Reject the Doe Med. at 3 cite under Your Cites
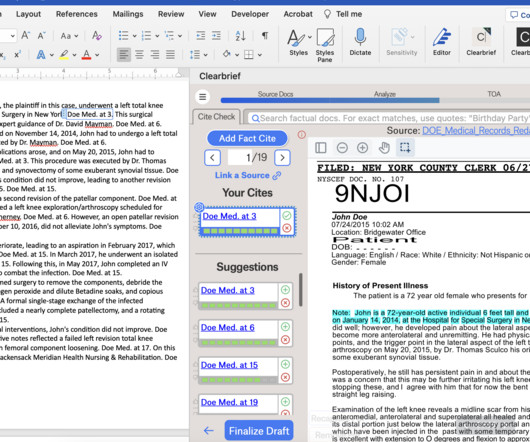The image size is (530, 442). [x=287, y=228]
